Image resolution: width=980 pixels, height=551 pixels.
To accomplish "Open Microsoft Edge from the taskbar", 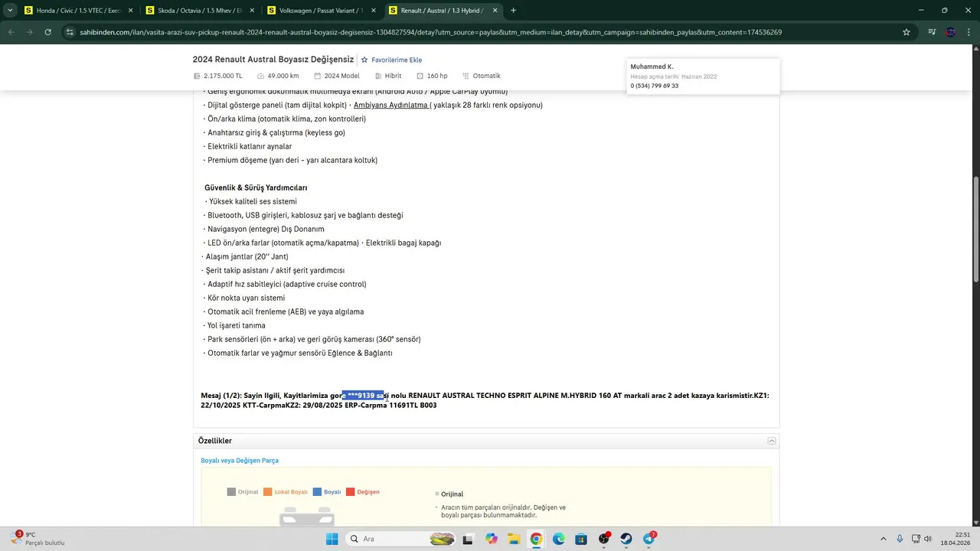I will point(559,539).
